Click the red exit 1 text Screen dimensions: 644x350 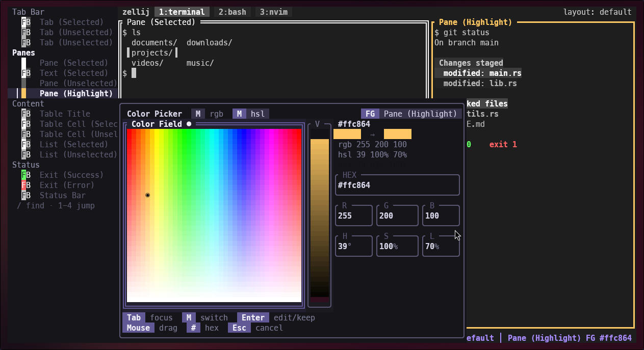(503, 144)
